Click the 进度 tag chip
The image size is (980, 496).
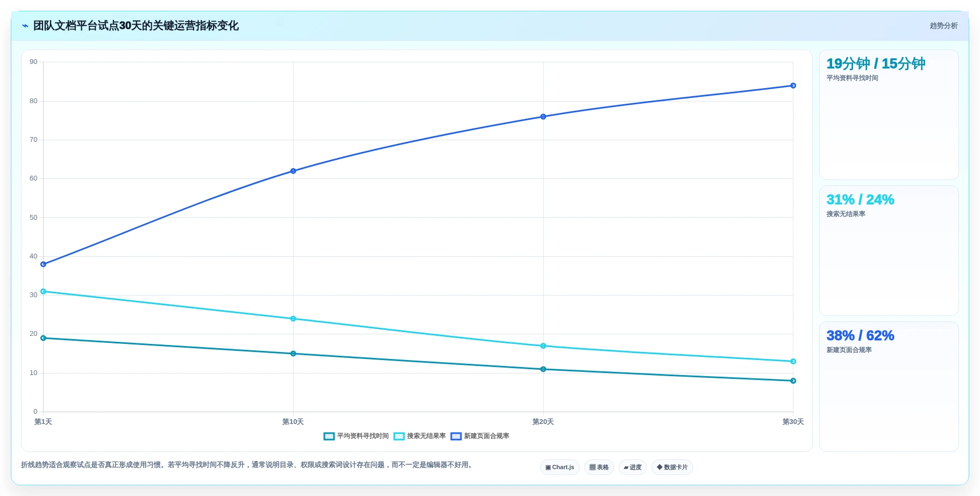tap(633, 467)
